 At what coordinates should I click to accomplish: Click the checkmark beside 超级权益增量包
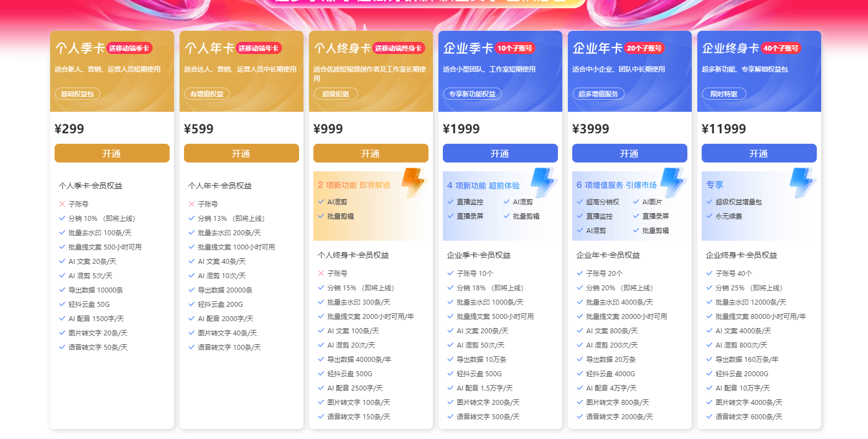pyautogui.click(x=709, y=202)
